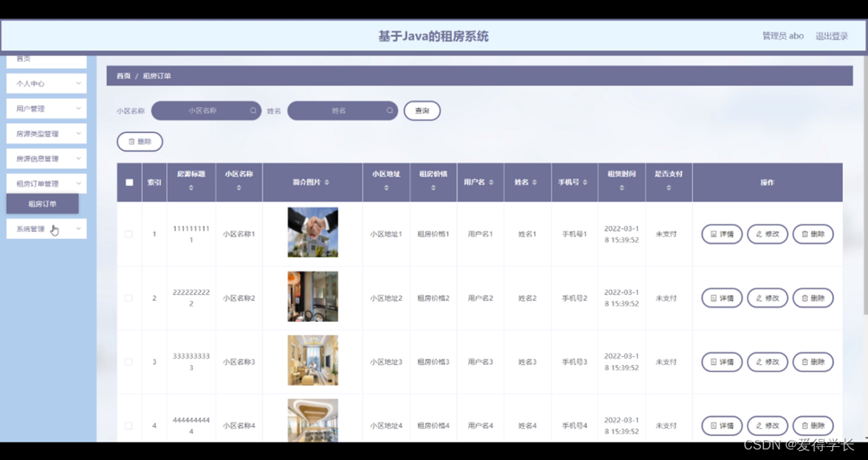Image resolution: width=868 pixels, height=460 pixels.
Task: Sort by 房源标题 column arrows
Action: pyautogui.click(x=191, y=189)
